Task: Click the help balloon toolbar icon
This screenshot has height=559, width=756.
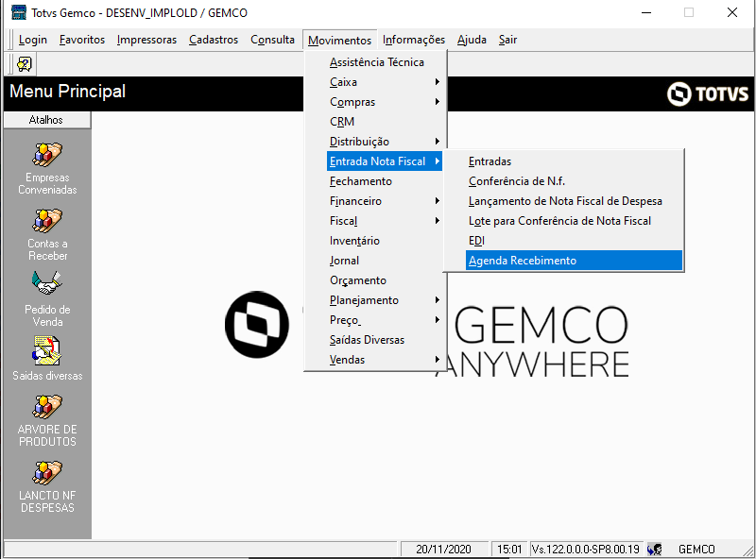Action: coord(25,63)
